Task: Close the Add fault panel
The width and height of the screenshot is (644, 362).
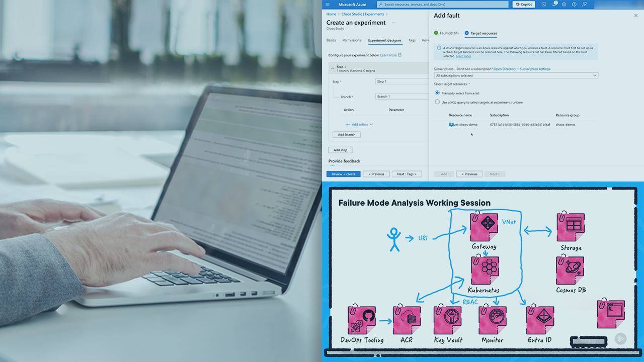Action: point(635,16)
